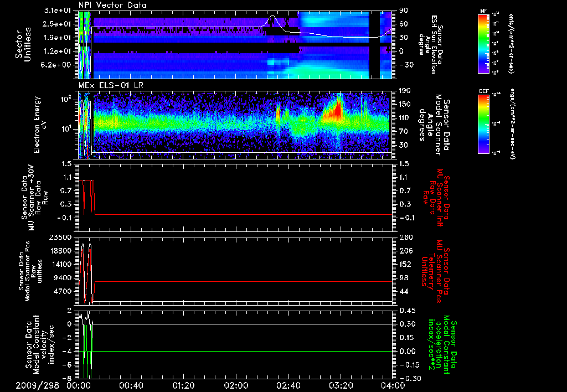Click the 'Electron Energy eV' axis title
This screenshot has height=392, width=567.
tap(40, 125)
